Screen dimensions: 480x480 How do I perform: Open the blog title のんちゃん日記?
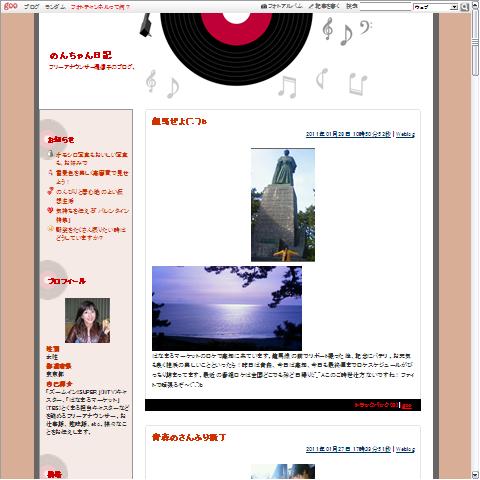(81, 55)
